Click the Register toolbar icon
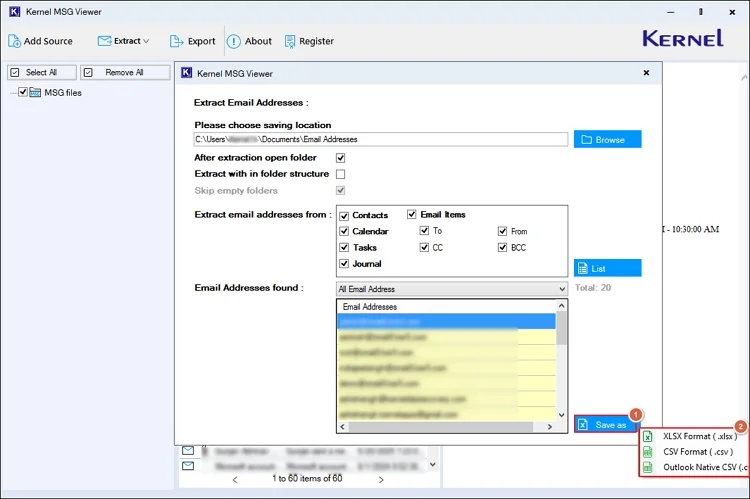This screenshot has height=499, width=750. coord(291,41)
